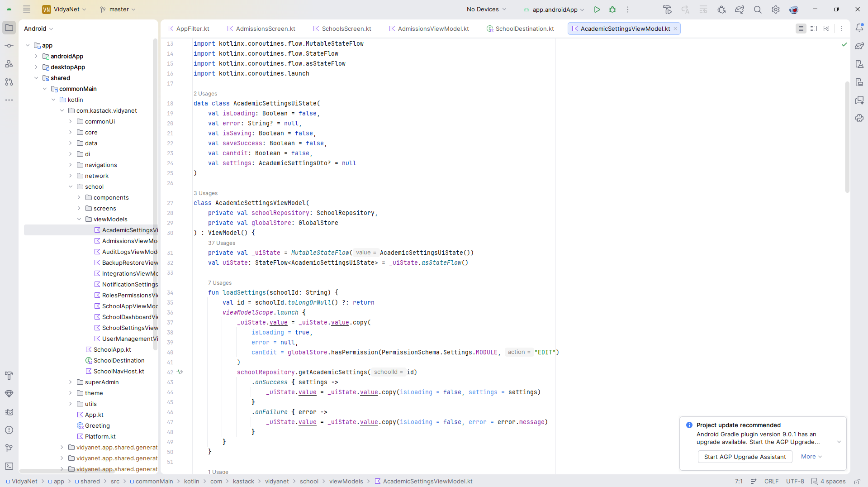868x487 pixels.
Task: Switch to the SchoolsScreen.kt tab
Action: click(x=342, y=29)
